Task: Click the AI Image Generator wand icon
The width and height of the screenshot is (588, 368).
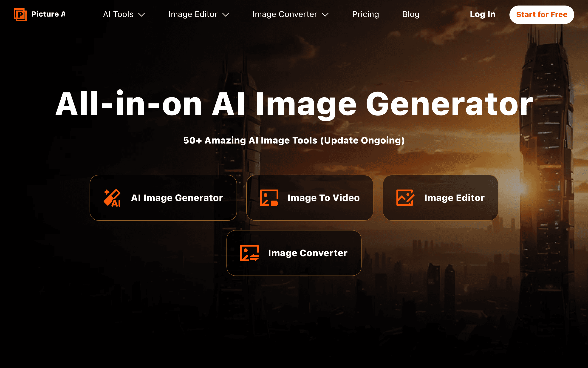Action: tap(112, 198)
